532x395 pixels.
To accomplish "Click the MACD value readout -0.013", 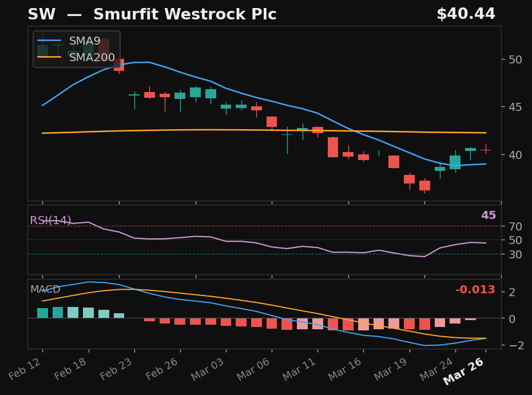I will click(x=475, y=290).
